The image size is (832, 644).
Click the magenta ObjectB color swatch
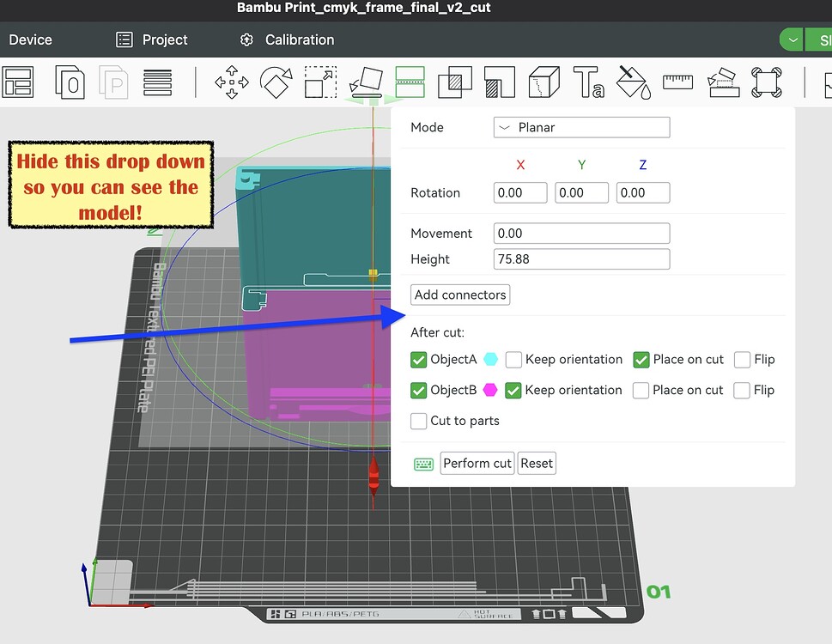490,391
